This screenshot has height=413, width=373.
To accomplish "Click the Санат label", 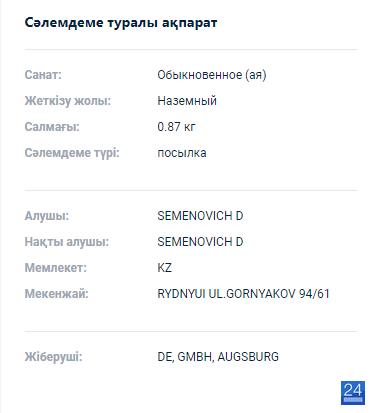I will click(43, 75).
